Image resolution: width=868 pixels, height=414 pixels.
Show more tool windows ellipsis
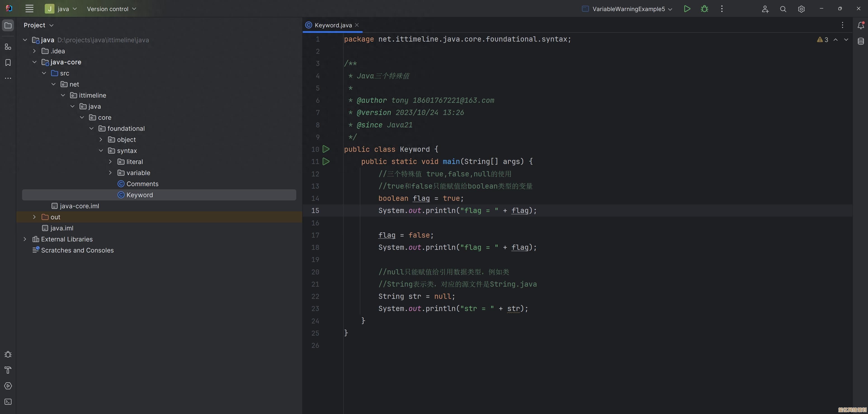[x=8, y=78]
